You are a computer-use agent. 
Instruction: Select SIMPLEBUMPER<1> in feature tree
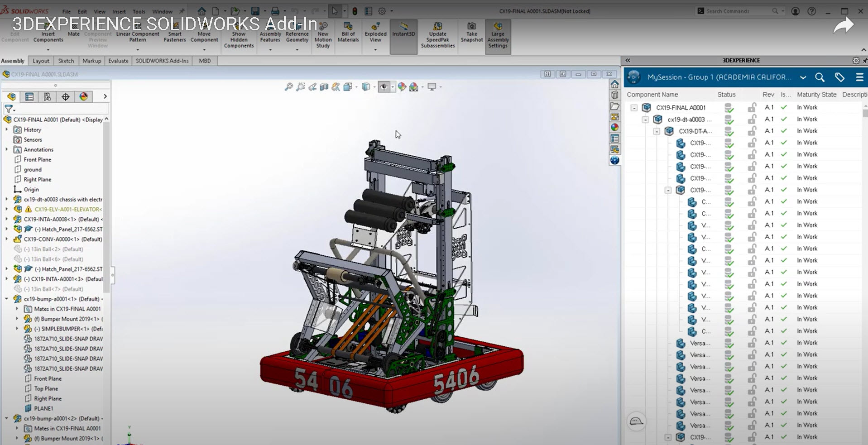pos(68,329)
